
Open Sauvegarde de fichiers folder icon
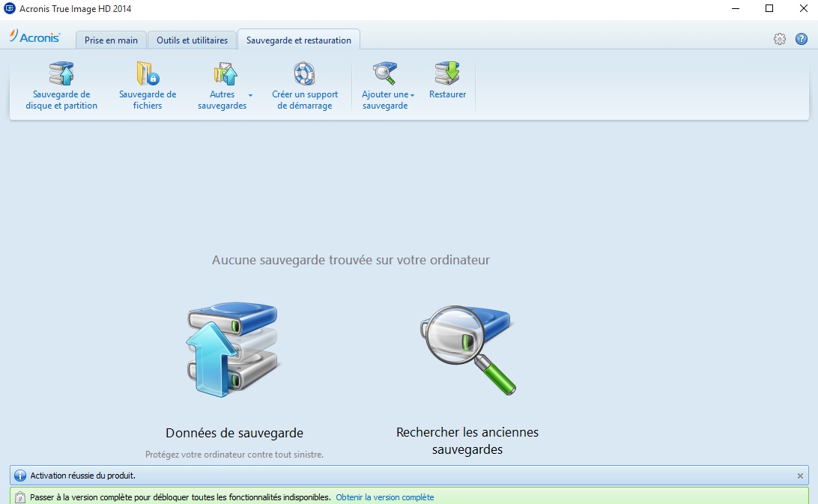(x=148, y=74)
